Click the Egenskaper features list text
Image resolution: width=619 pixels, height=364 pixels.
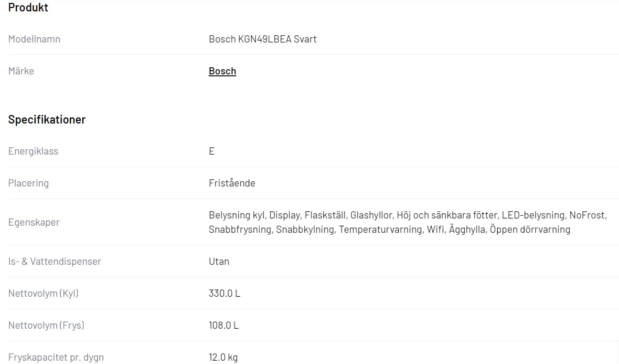(408, 222)
